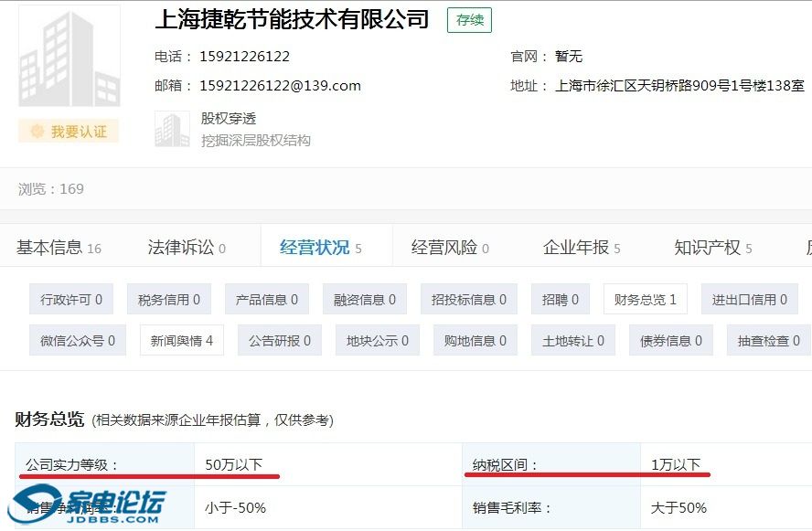The height and width of the screenshot is (531, 812).
Task: Select the 财务总览 1 filter
Action: coord(646,299)
